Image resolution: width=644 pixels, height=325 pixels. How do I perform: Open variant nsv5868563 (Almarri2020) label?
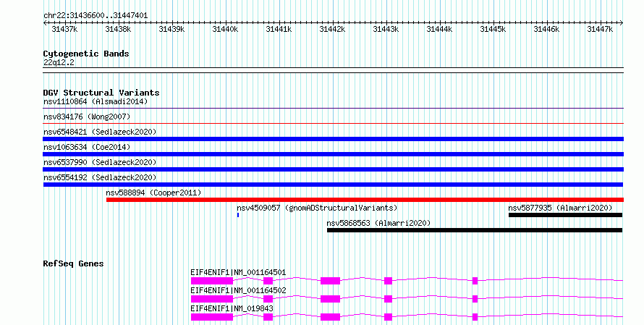click(378, 223)
